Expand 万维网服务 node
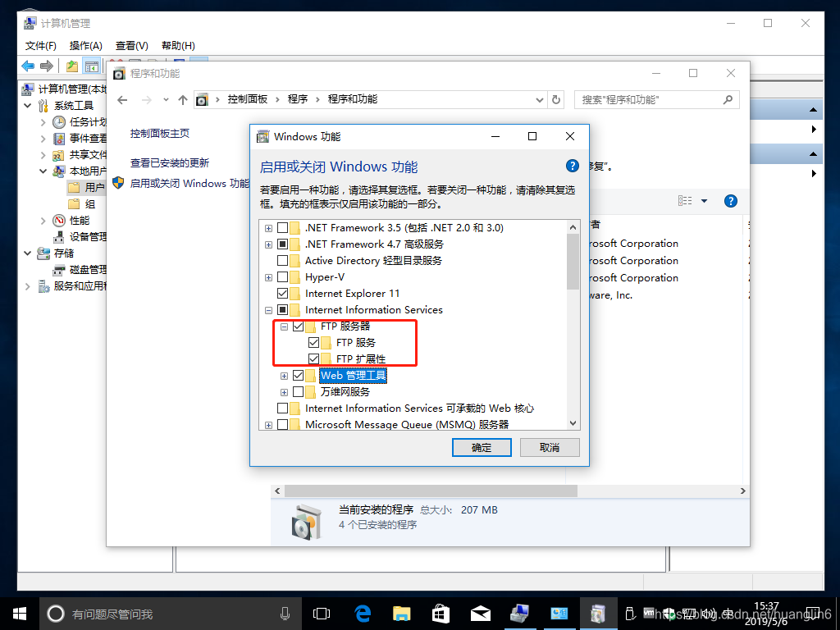840x630 pixels. pos(285,392)
